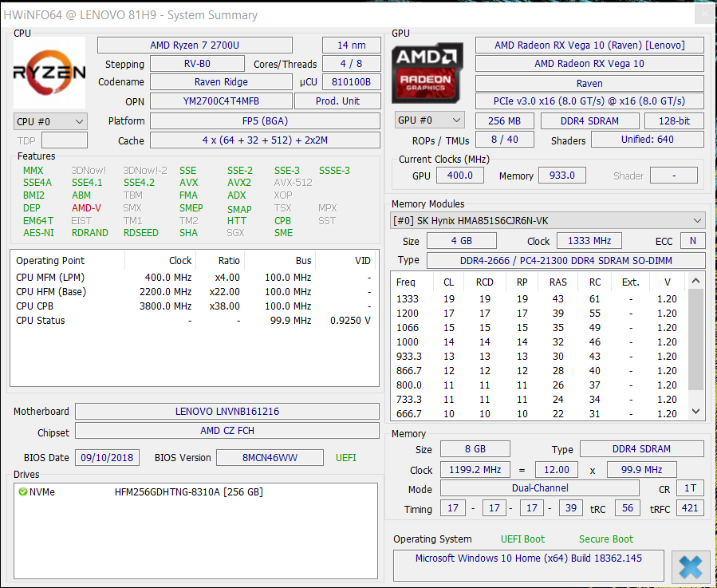Click the CPU MFM (LPM) operating point row

[195, 278]
